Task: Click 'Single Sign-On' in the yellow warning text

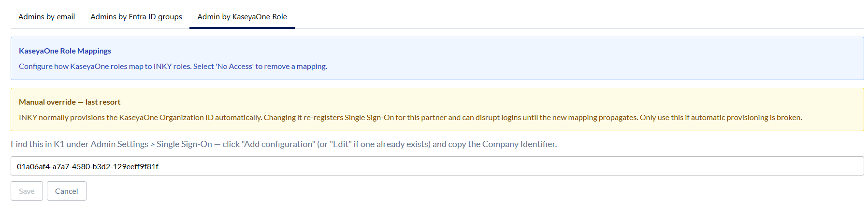Action: click(x=369, y=118)
